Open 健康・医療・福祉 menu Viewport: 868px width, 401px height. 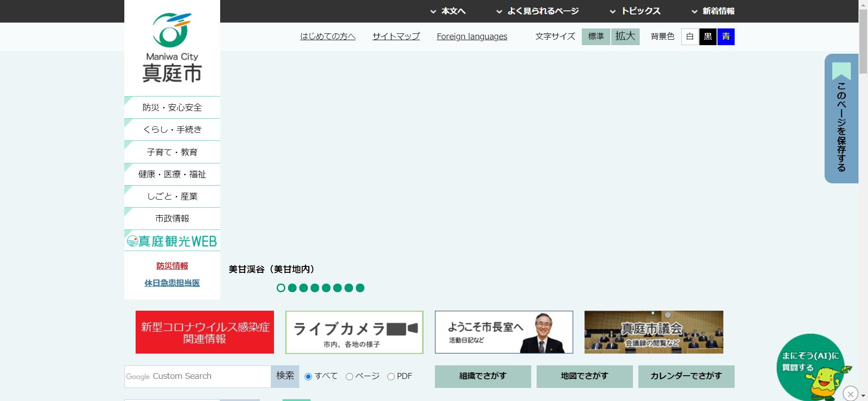click(x=172, y=174)
